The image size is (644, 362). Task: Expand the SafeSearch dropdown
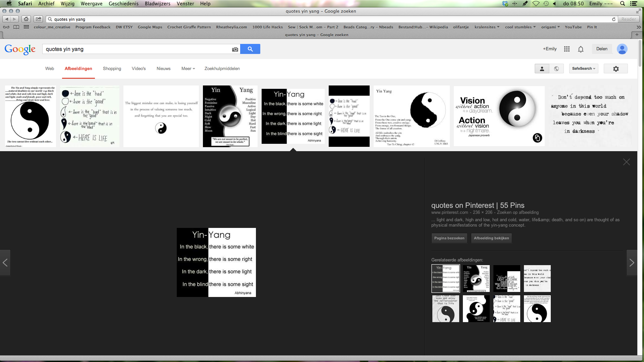[583, 69]
